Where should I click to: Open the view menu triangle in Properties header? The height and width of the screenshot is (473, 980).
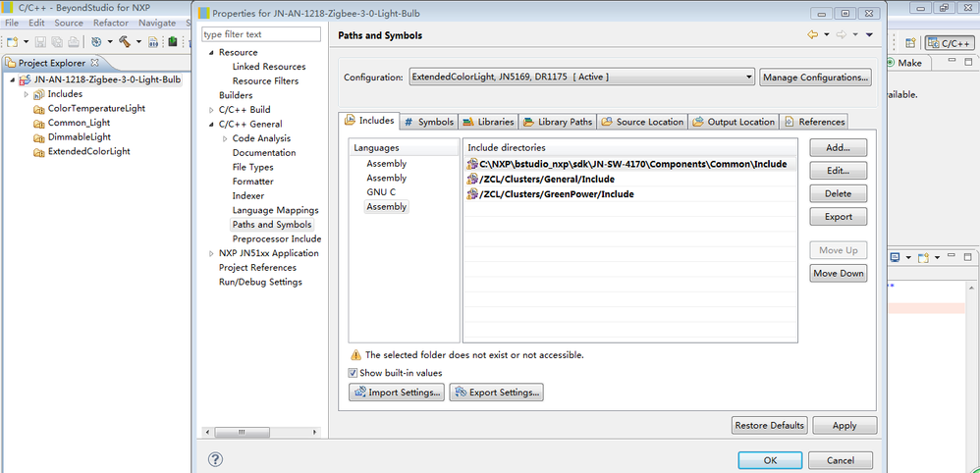pos(869,35)
